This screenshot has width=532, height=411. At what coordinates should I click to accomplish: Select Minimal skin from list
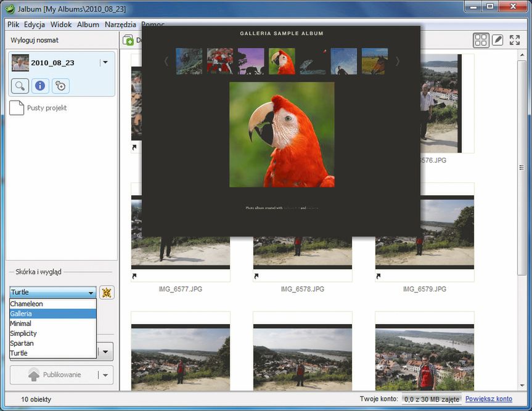[x=53, y=324]
